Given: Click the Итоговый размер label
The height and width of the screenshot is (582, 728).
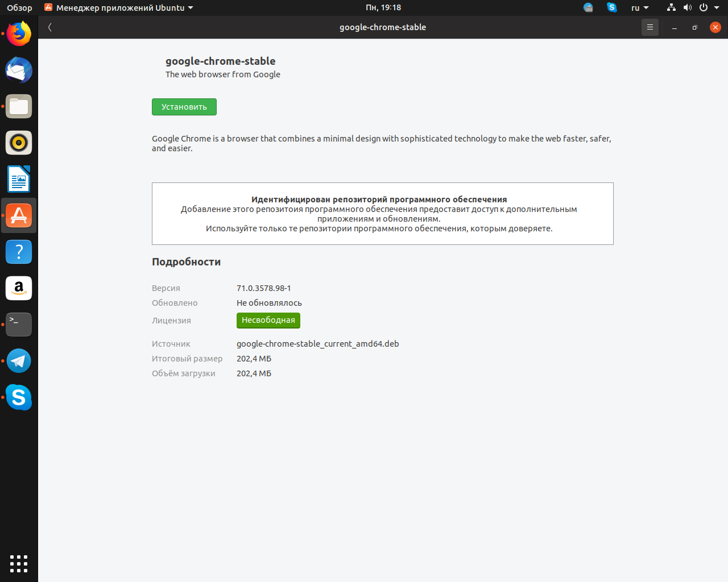Looking at the screenshot, I should (x=187, y=359).
